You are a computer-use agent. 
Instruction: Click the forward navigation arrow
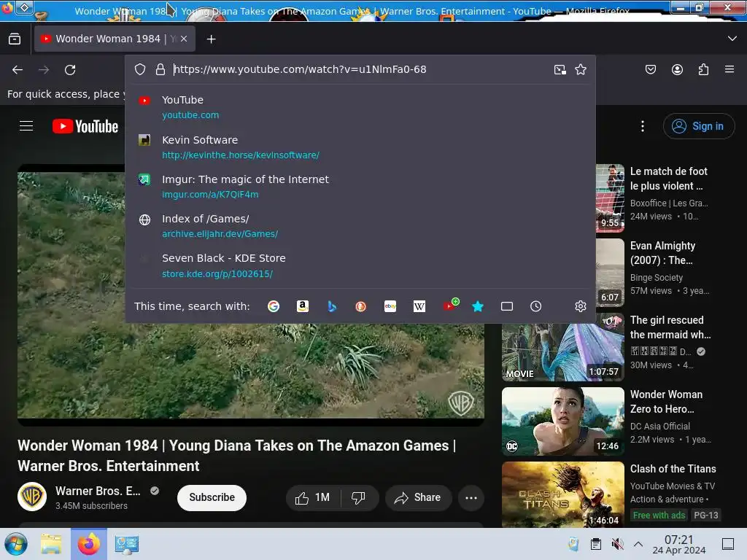pos(44,70)
